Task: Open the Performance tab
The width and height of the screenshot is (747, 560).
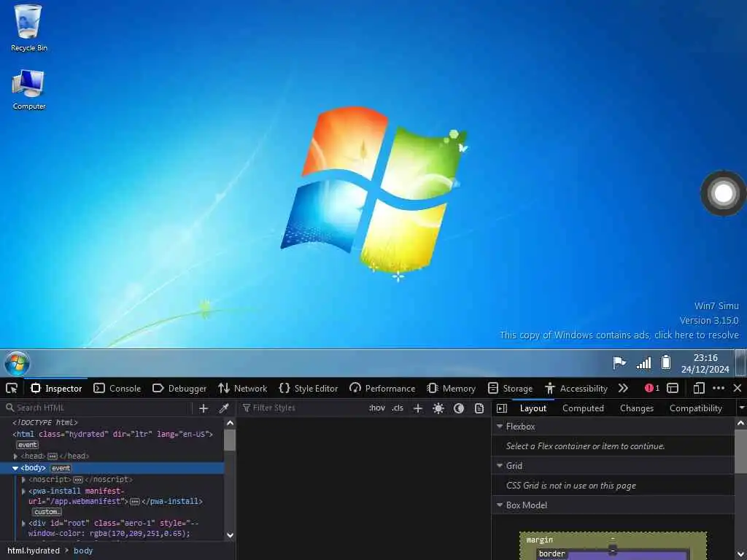Action: pos(382,389)
